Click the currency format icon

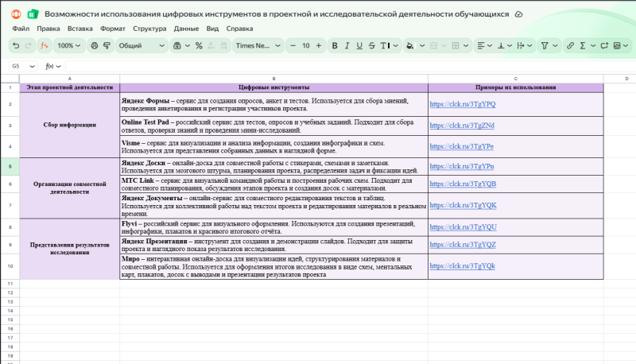176,46
